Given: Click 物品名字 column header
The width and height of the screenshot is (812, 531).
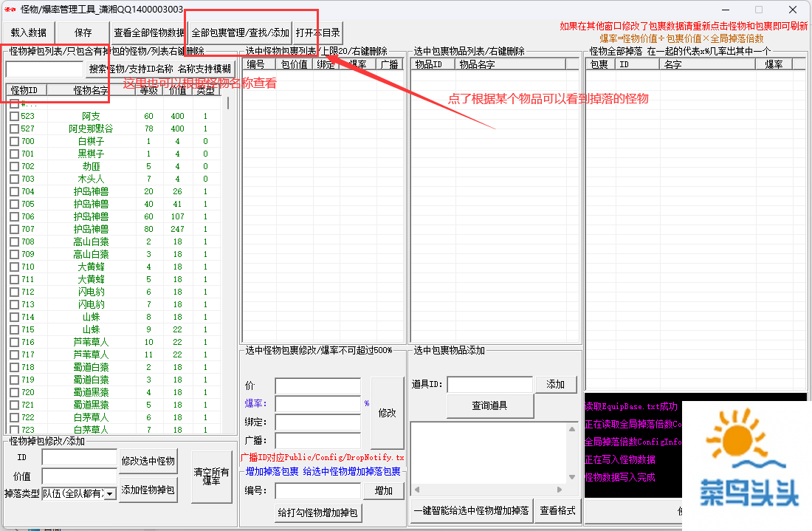Looking at the screenshot, I should [x=510, y=64].
